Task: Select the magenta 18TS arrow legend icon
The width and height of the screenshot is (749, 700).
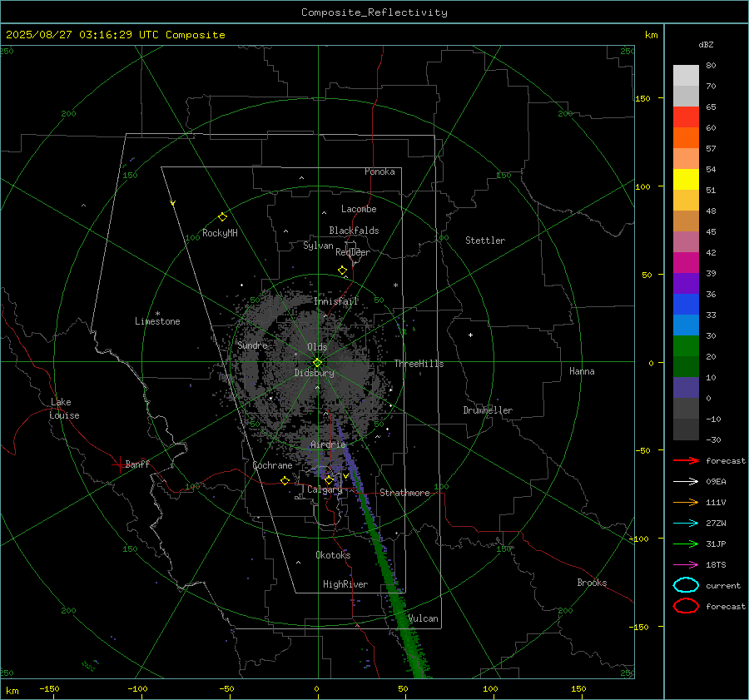Action: [x=686, y=564]
